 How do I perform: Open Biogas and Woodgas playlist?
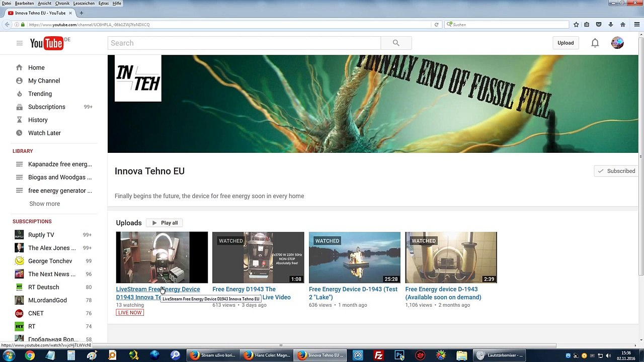[x=60, y=177]
